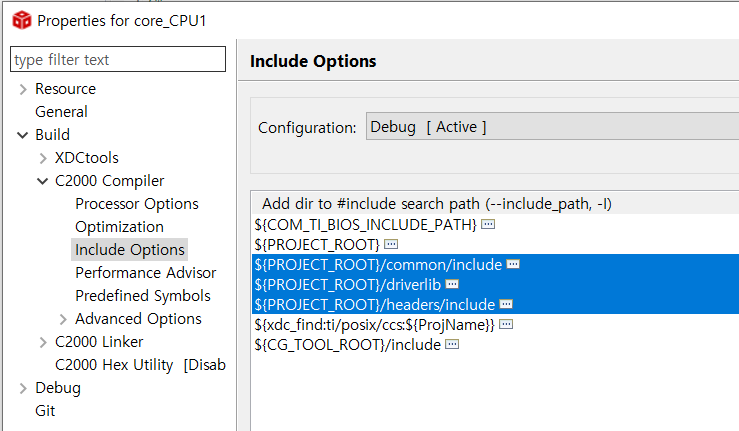Screen dimensions: 739x431
Task: Expand the C2000 Linker node
Action: tap(43, 342)
